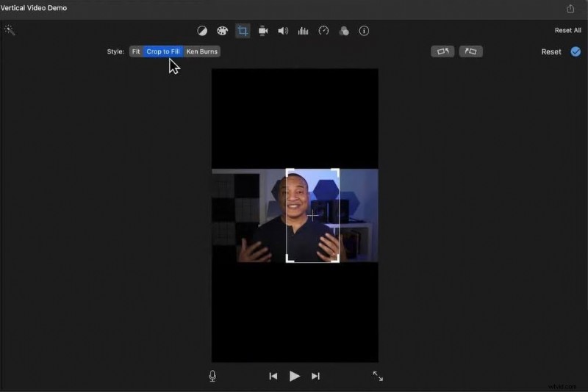Click the bottom-left crop frame handle

coord(290,258)
